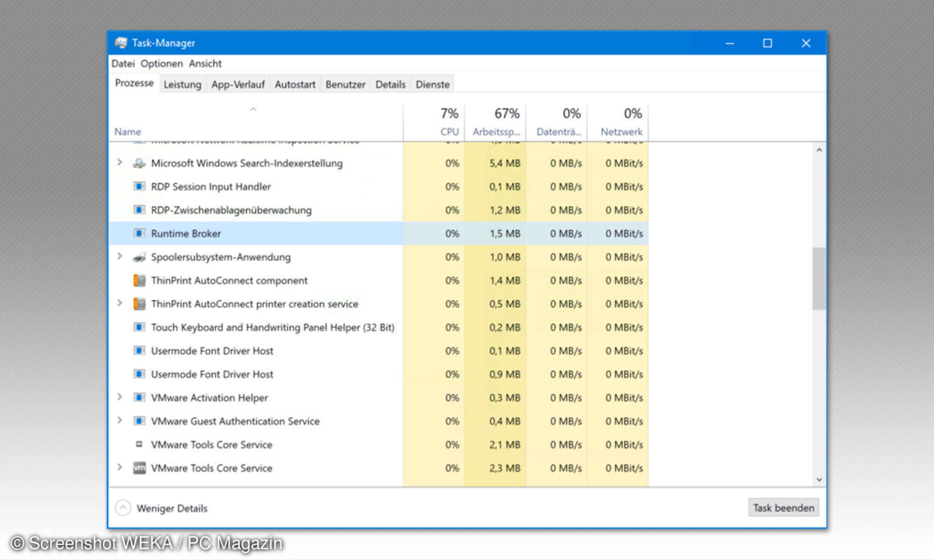Screen dimensions: 934x560
Task: Click the Microsoft Windows Search-Indexerstellung magnifier icon
Action: click(140, 163)
